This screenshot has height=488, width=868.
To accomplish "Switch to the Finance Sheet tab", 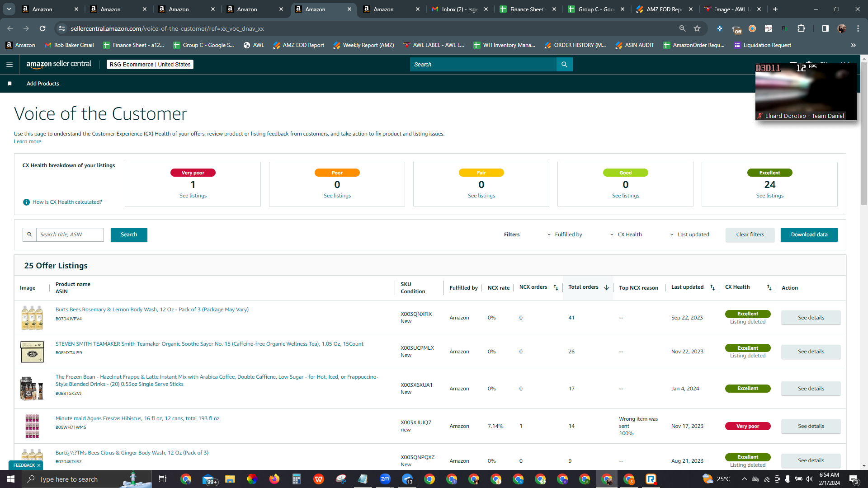I will [527, 9].
